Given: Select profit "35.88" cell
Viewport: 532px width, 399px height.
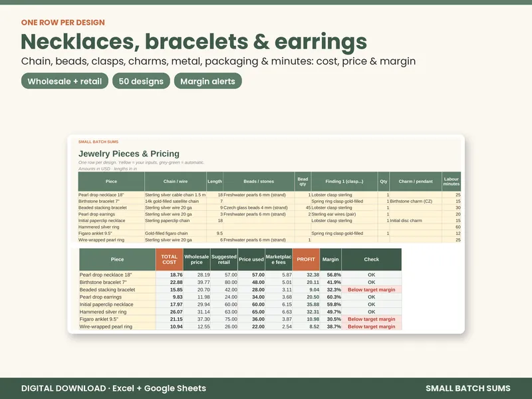Looking at the screenshot, I should [306, 305].
